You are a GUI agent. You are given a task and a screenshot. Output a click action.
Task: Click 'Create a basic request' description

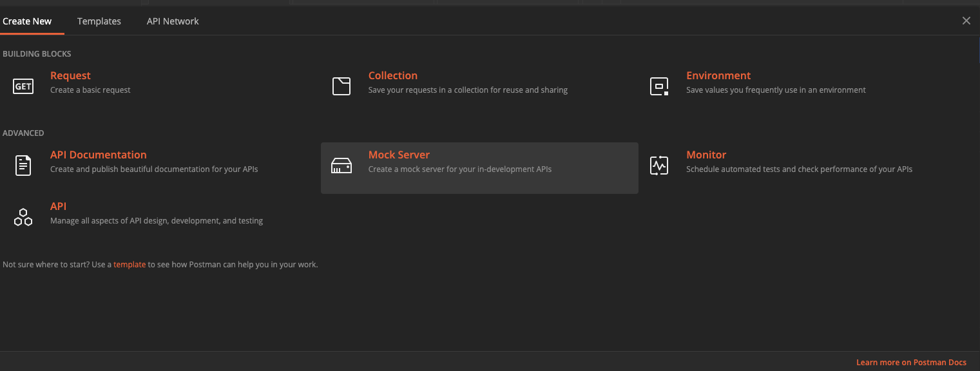tap(90, 90)
